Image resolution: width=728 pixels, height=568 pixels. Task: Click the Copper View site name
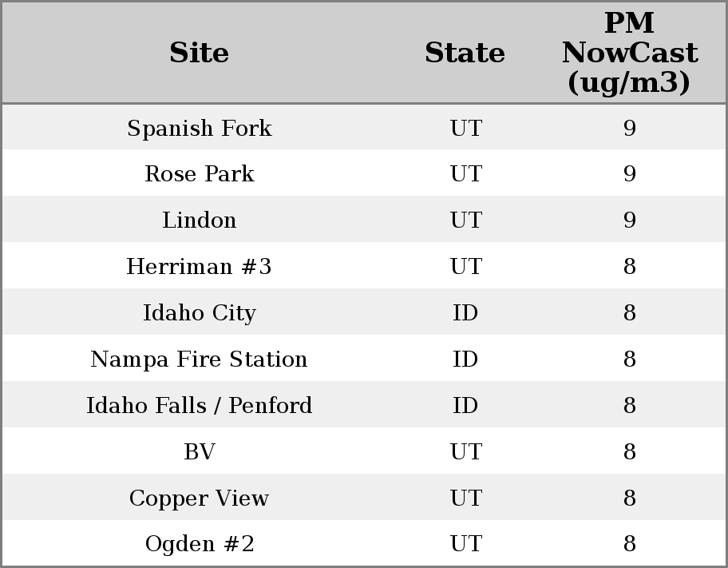pyautogui.click(x=199, y=498)
